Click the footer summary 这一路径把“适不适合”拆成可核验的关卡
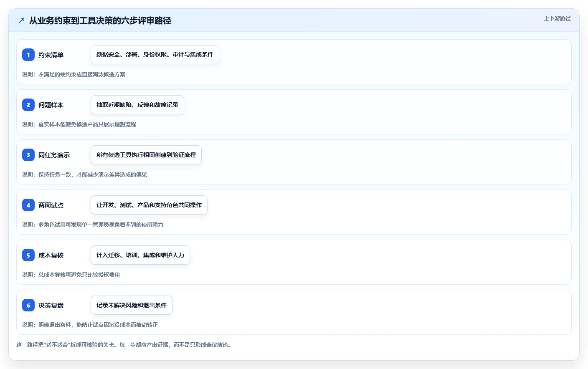The width and height of the screenshot is (588, 369). coord(124,345)
